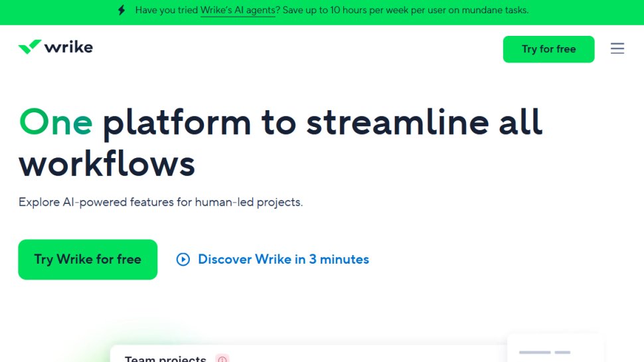Click the 'One platform to streamline all workflows' heading

281,143
